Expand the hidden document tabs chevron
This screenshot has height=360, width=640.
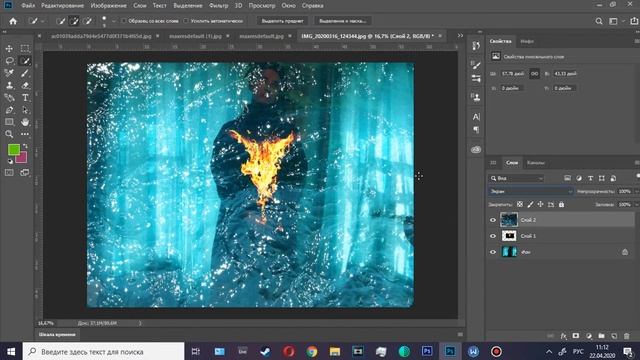click(x=460, y=36)
